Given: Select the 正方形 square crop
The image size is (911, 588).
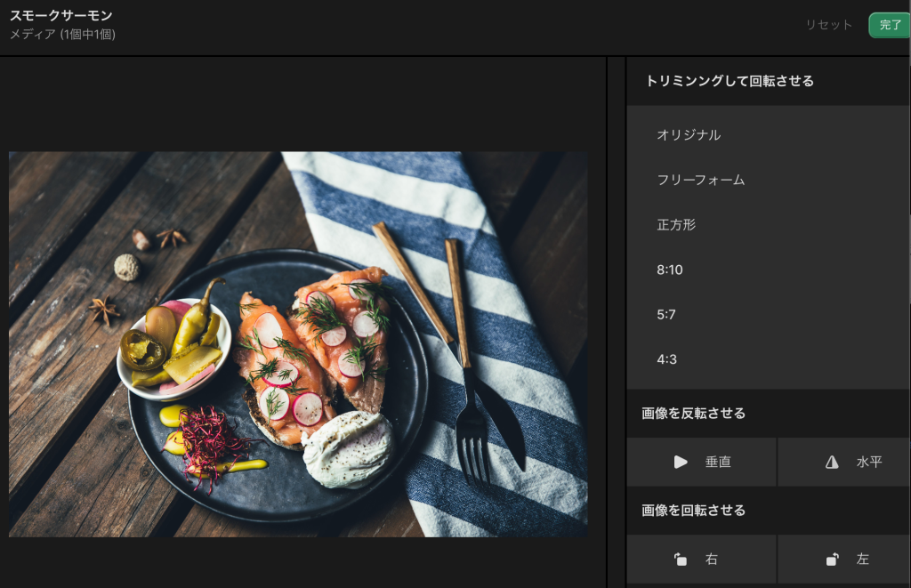Looking at the screenshot, I should coord(676,225).
